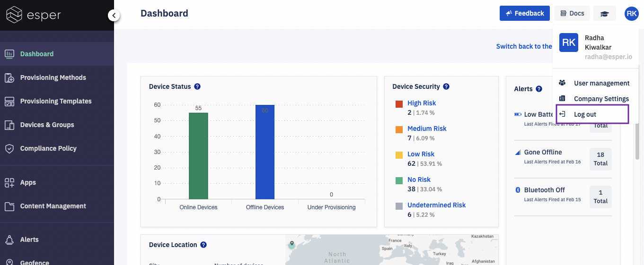Go to Devices & Groups
This screenshot has height=265, width=644.
(47, 125)
